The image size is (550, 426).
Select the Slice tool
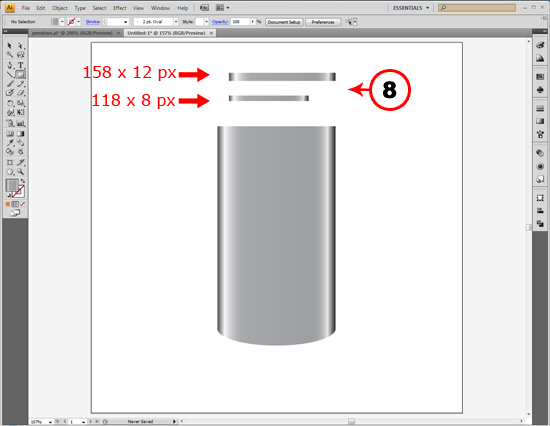(x=21, y=162)
